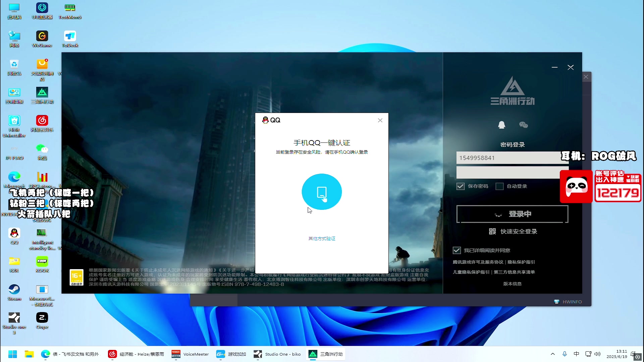Screen dimensions: 644x362
Task: Open 儿童隐私保护指引 link
Action: point(471,272)
